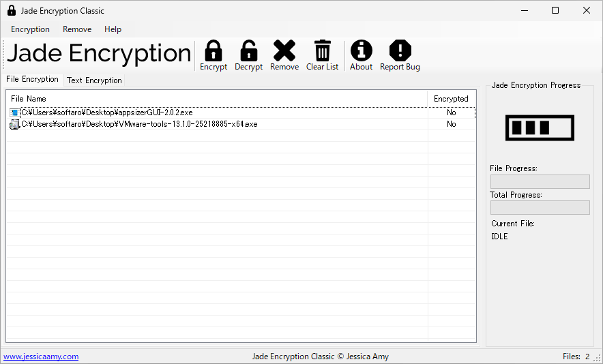
Task: Click the appsizerGUI file icon
Action: pos(14,112)
